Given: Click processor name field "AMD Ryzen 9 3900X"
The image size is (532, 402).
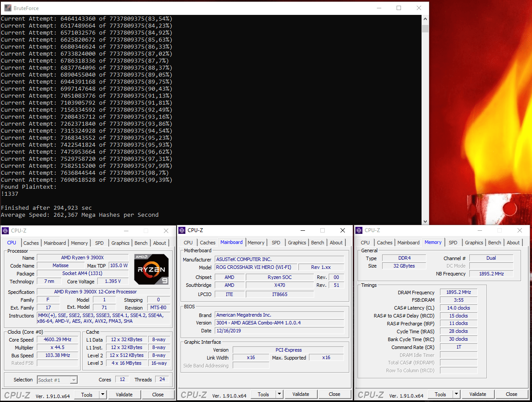Looking at the screenshot, I should click(83, 258).
